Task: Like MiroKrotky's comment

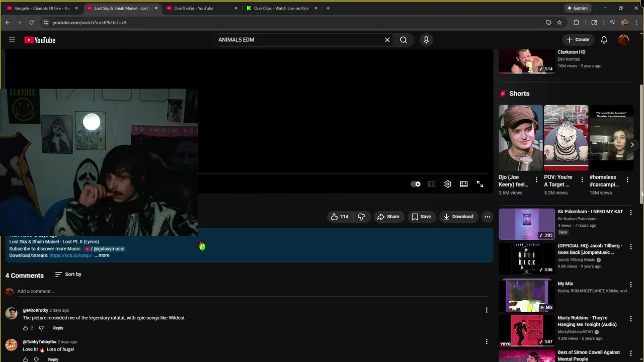Action: point(25,328)
